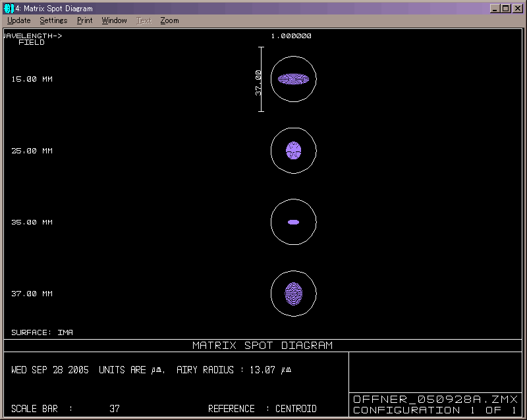Click the REFERENCE : CENTROID entry

point(262,409)
